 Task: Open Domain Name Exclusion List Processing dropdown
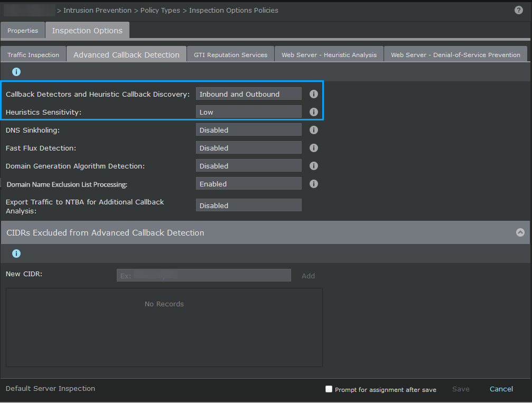point(249,183)
